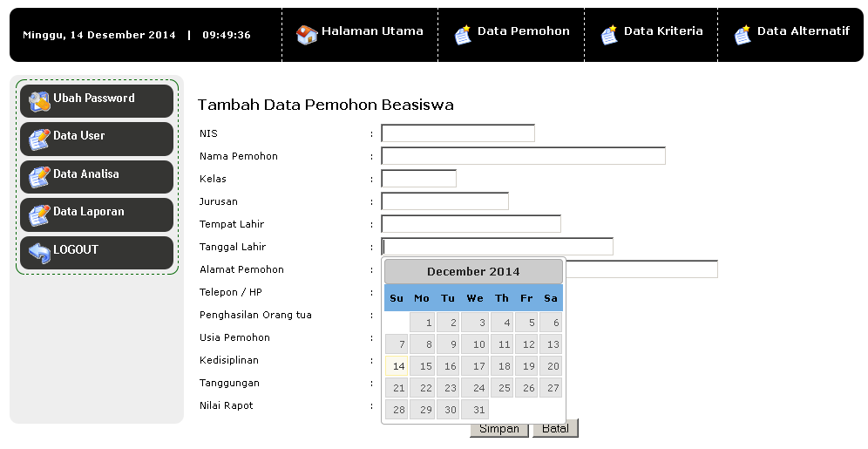The height and width of the screenshot is (449, 868).
Task: Select day 12 in calendar
Action: click(x=526, y=344)
